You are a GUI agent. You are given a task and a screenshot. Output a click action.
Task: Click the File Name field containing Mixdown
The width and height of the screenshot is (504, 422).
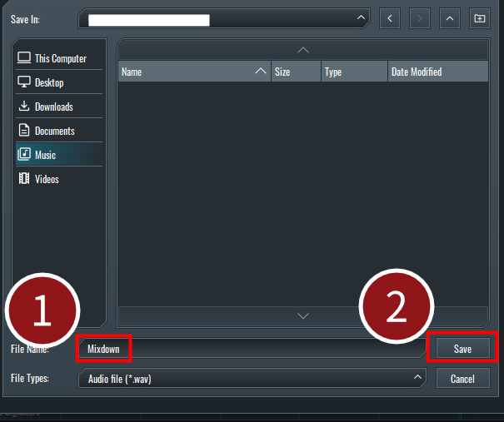[x=250, y=349]
